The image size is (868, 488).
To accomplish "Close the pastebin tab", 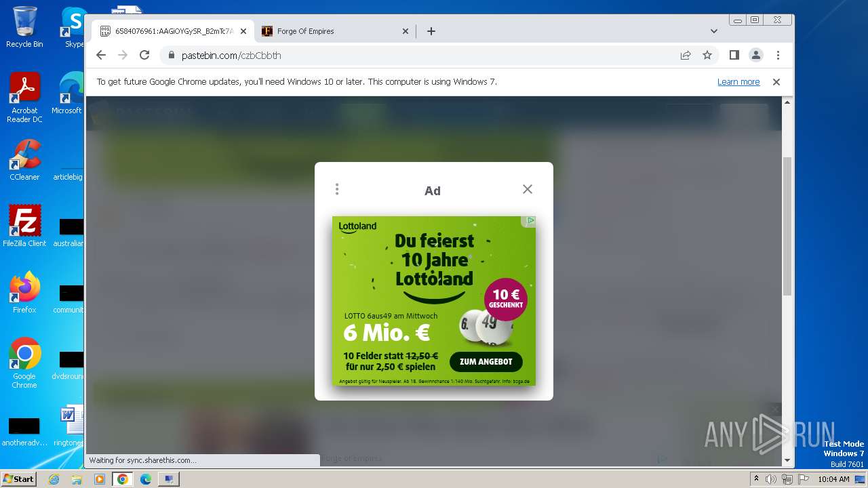I will point(243,31).
